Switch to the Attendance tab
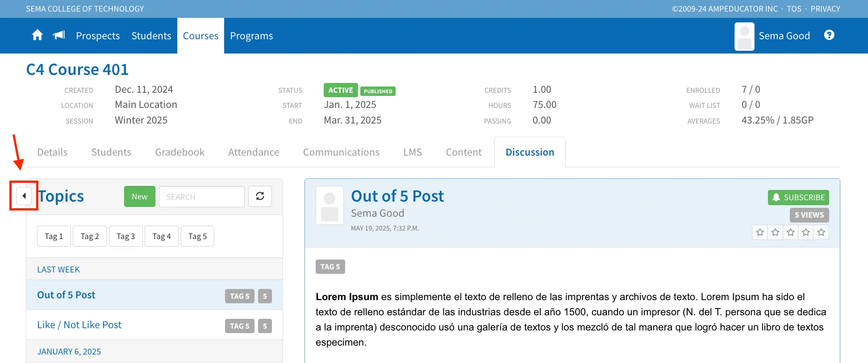 click(x=254, y=152)
